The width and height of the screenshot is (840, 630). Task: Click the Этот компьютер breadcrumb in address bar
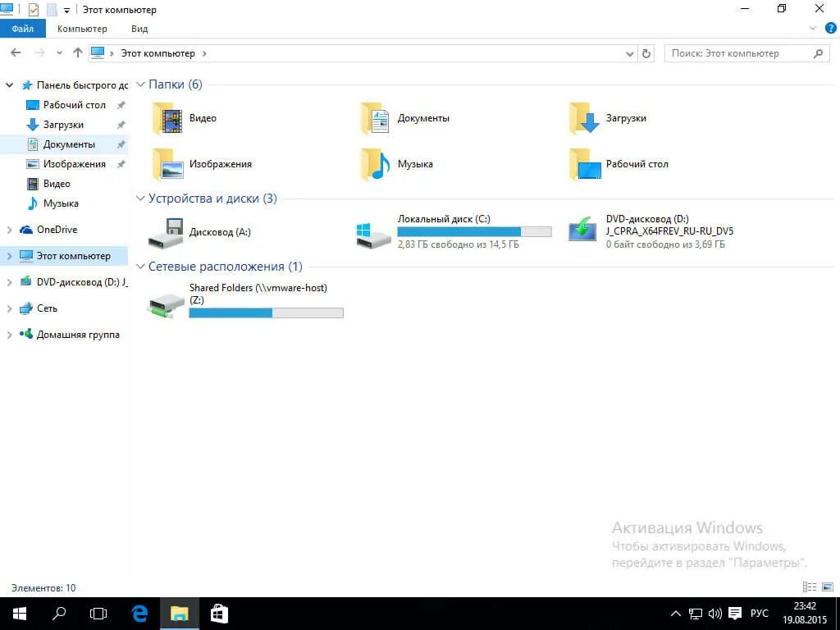pos(157,53)
